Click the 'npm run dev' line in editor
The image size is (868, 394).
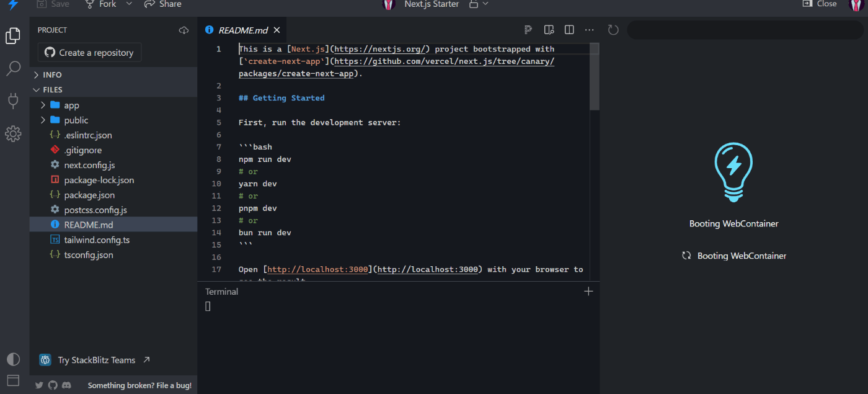(265, 159)
